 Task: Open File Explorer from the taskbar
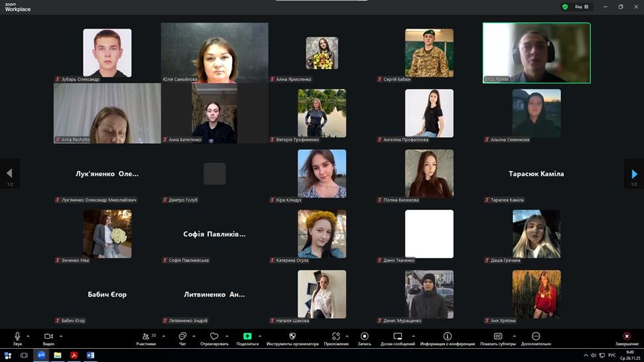pos(58,355)
